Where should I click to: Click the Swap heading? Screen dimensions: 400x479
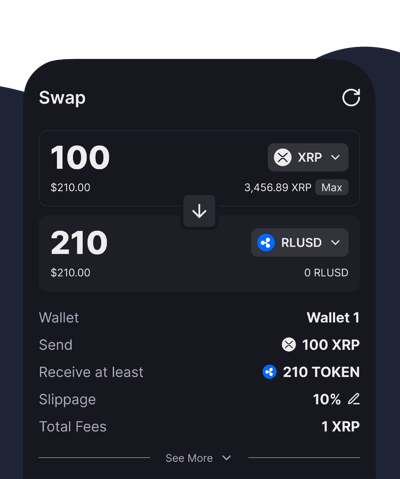(62, 98)
